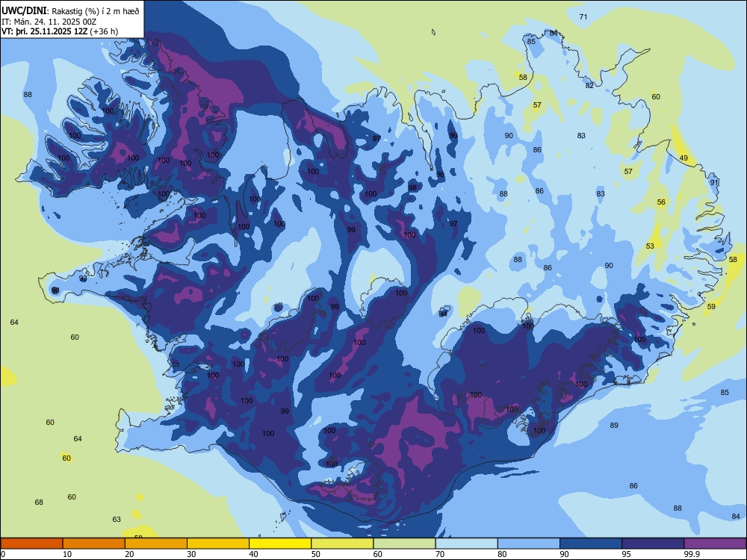Click the pale blue 70–80 legend swatch
747x560 pixels.
tap(466, 544)
